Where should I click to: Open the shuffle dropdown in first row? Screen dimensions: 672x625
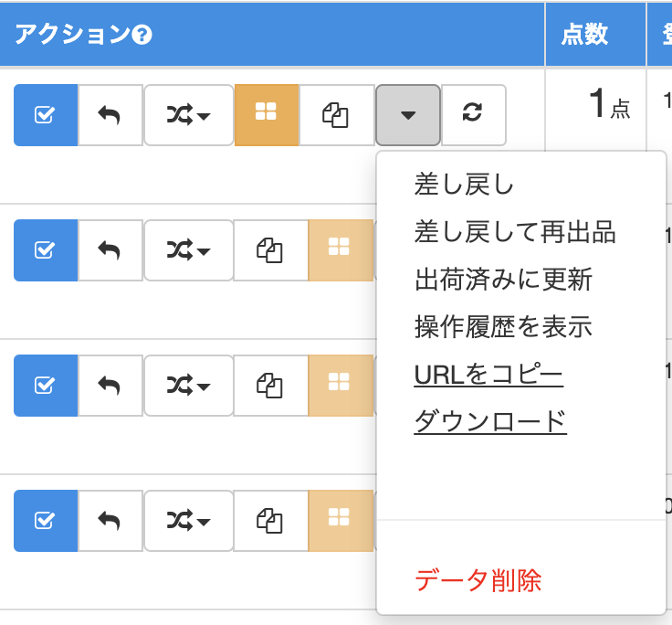[189, 115]
